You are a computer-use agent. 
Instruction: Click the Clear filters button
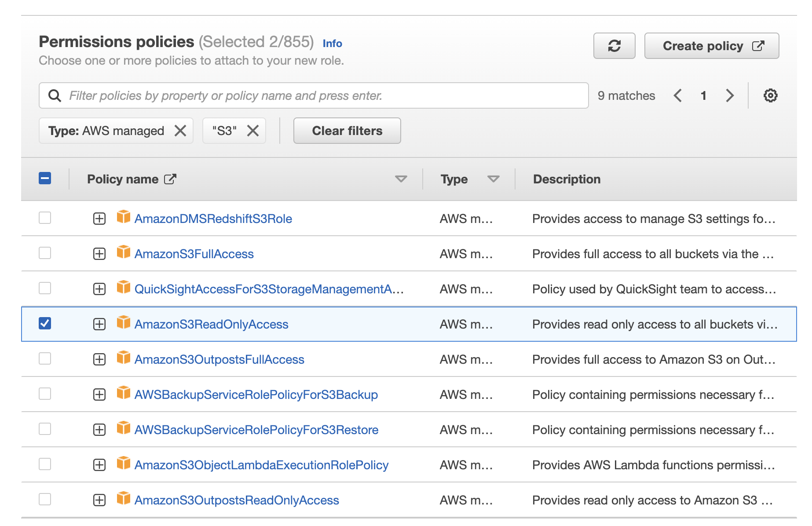347,131
